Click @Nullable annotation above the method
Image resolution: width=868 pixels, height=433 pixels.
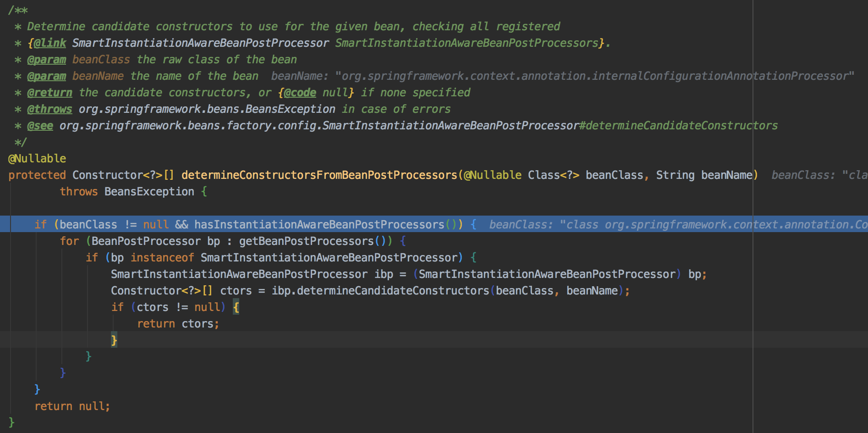click(37, 159)
